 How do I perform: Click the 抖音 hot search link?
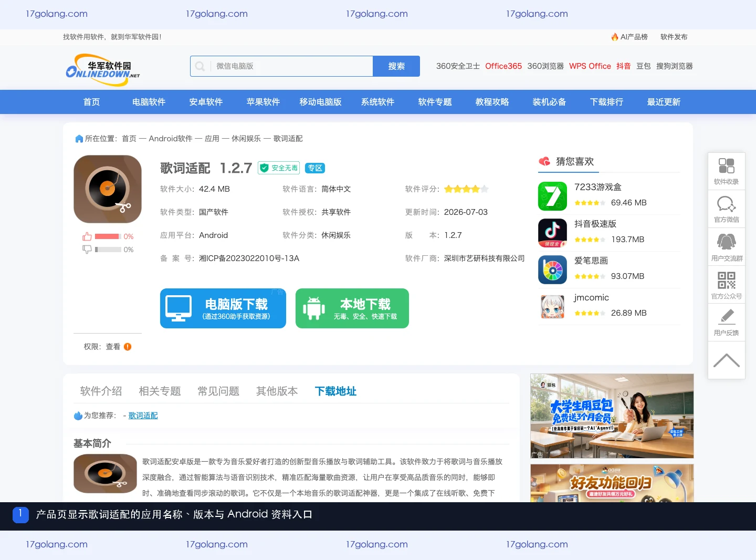[624, 66]
